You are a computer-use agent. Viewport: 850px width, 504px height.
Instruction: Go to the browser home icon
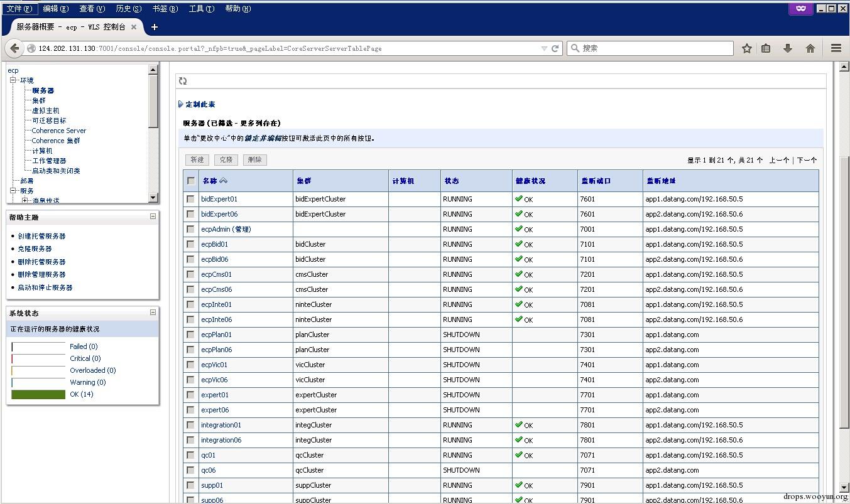810,48
